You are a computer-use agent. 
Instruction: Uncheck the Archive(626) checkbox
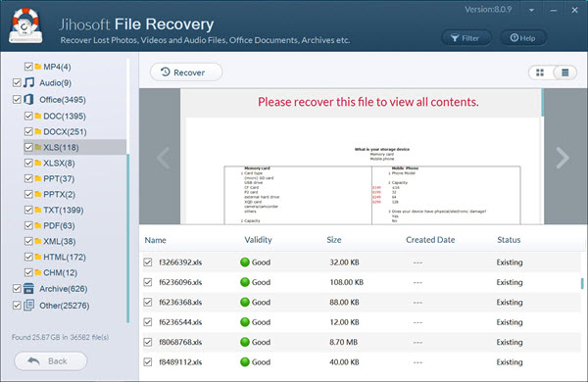click(17, 288)
